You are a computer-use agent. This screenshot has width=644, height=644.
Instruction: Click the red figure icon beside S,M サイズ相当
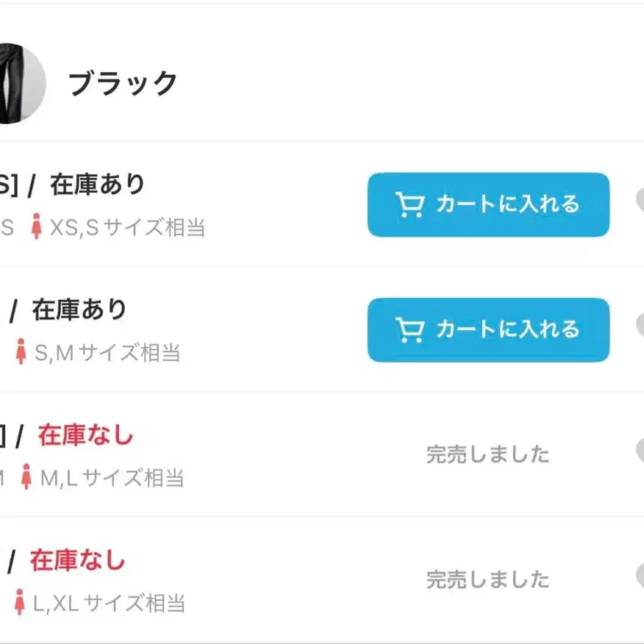tap(21, 352)
